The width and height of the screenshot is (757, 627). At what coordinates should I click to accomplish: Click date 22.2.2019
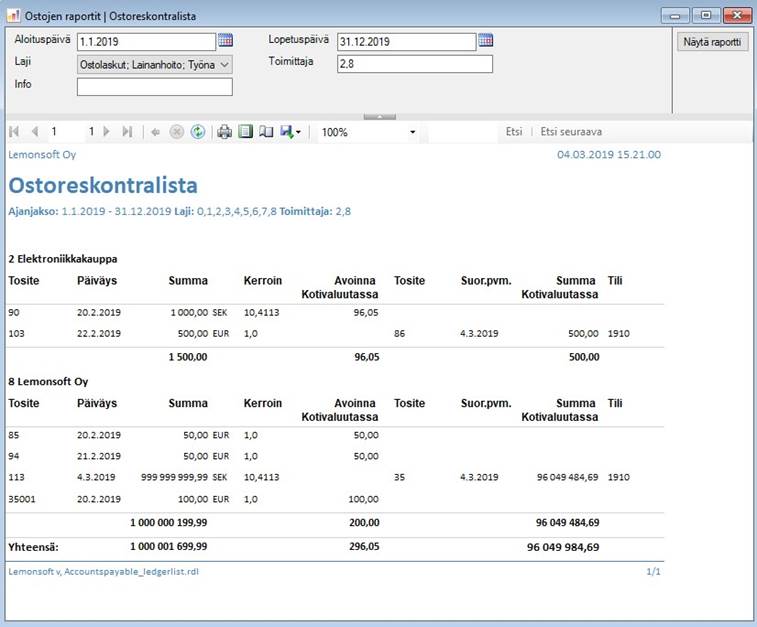[x=99, y=333]
